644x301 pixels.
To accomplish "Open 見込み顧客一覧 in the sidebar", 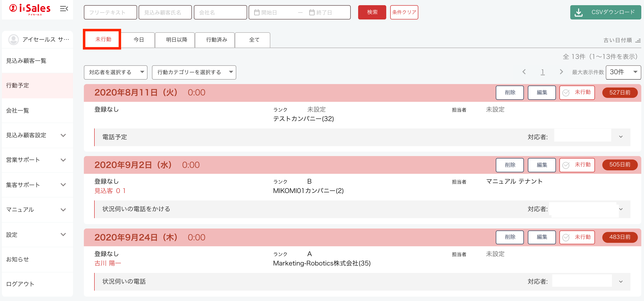I will pyautogui.click(x=37, y=61).
